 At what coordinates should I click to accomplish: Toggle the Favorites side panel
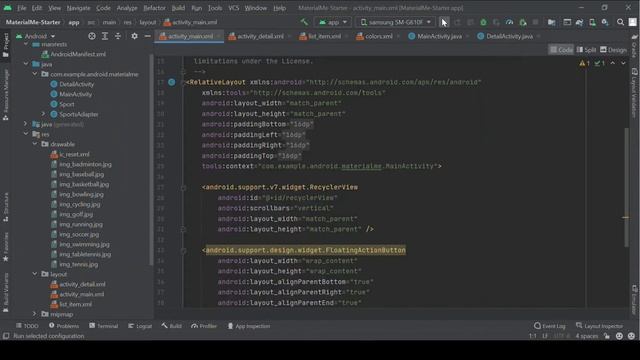[6, 247]
